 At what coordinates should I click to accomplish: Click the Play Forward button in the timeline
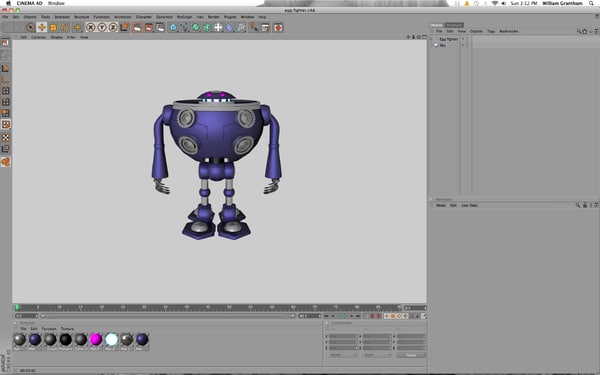coord(345,316)
